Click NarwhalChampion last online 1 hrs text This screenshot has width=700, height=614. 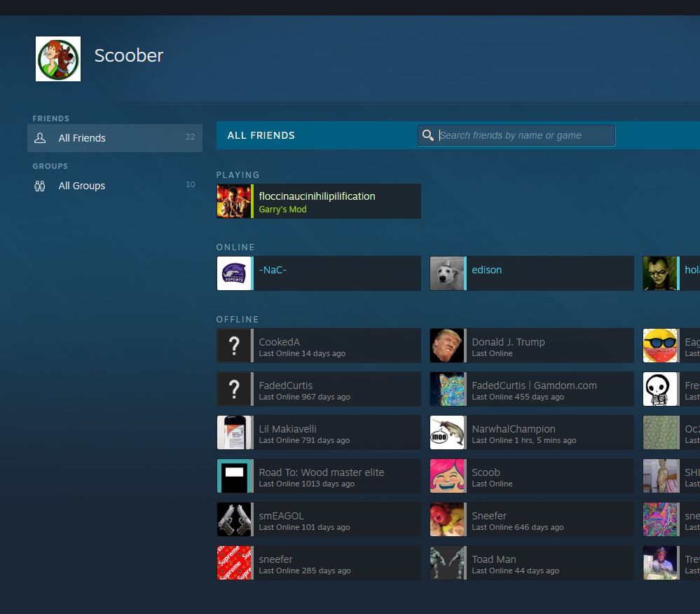click(x=524, y=440)
